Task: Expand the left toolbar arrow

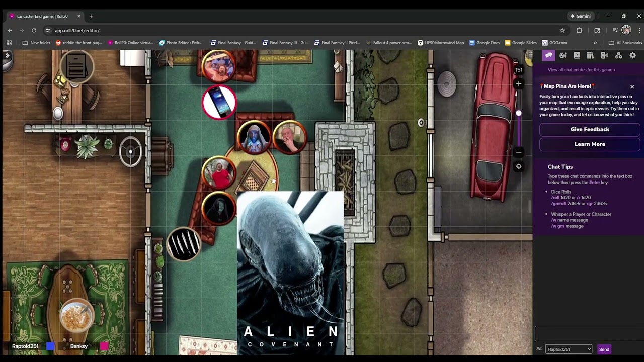Action: point(7,55)
